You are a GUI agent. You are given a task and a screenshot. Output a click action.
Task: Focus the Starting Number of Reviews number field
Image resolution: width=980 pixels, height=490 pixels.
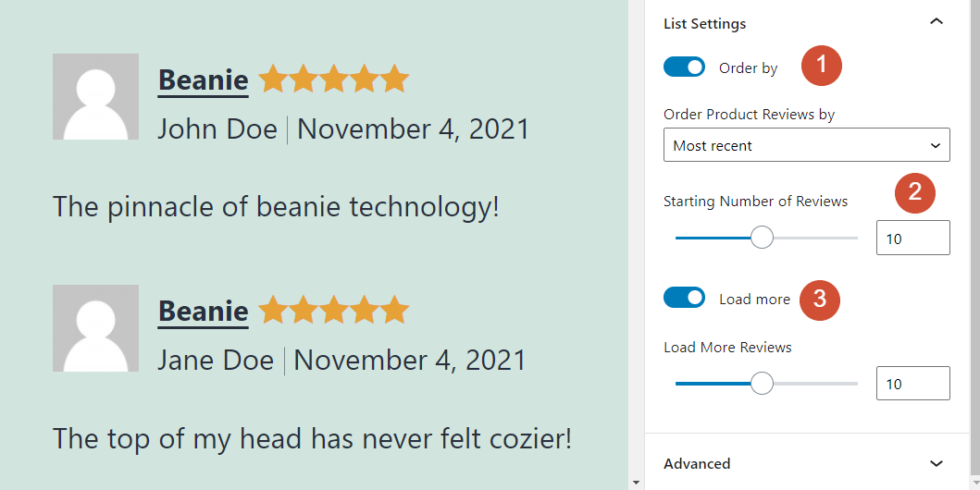pyautogui.click(x=913, y=238)
